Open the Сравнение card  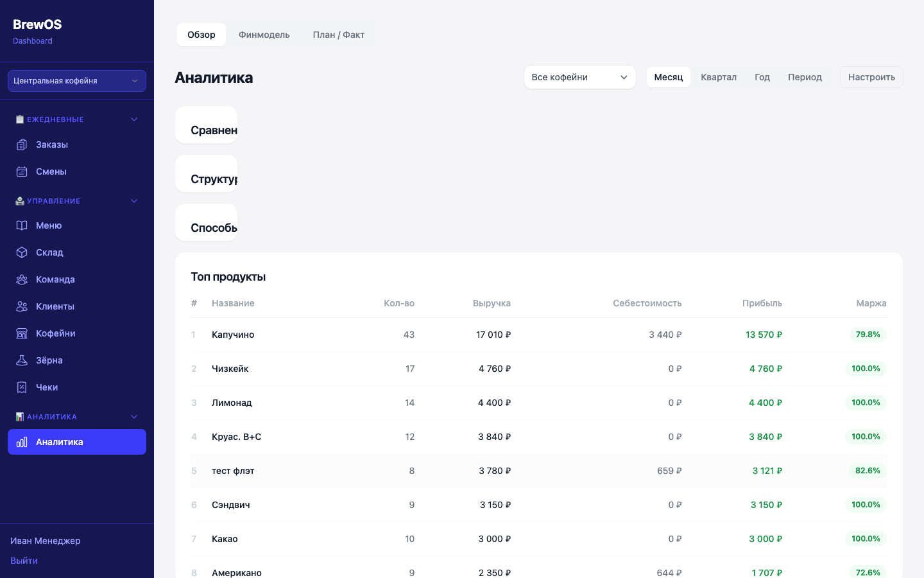tap(207, 125)
